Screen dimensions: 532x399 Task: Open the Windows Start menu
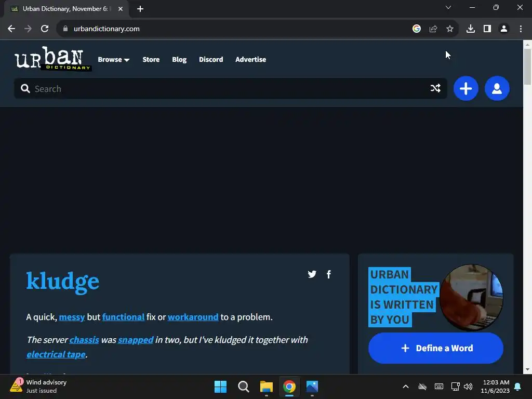(220, 387)
